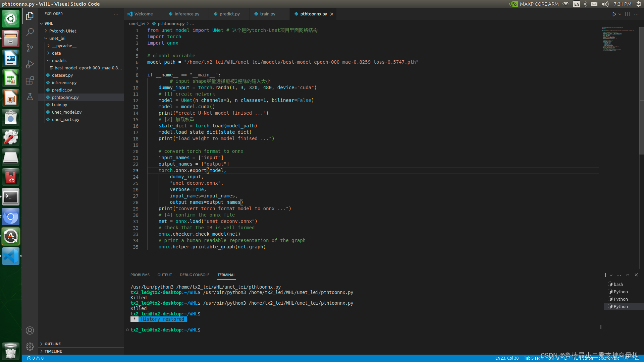Screen dimensions: 644x362
Task: Open the Run and Debug view
Action: coord(30,64)
